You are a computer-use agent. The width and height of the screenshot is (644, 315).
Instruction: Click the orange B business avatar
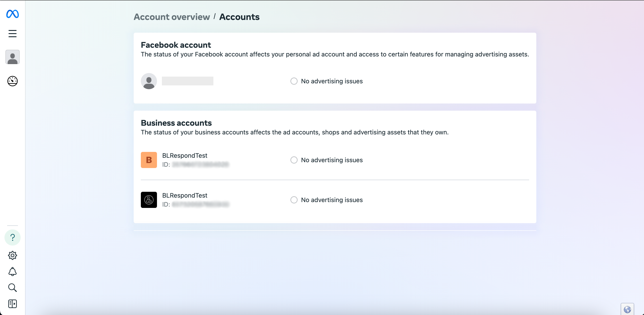149,160
